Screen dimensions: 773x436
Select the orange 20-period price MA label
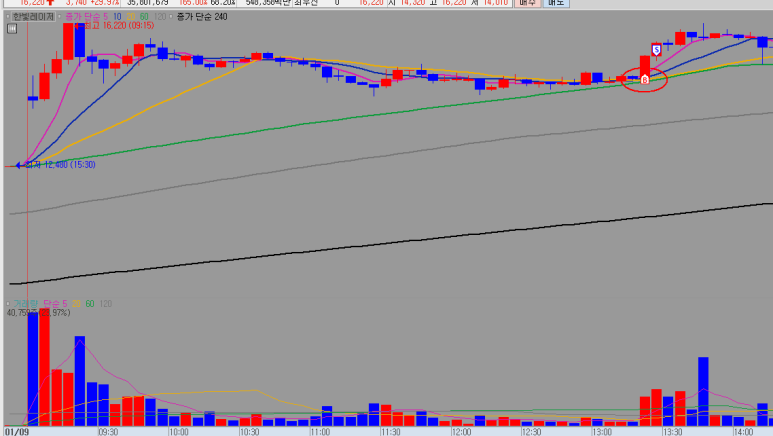coord(131,17)
